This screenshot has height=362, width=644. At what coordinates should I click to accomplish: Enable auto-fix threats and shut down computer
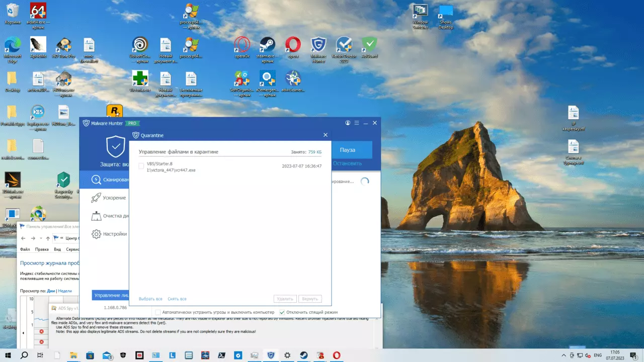click(x=158, y=312)
